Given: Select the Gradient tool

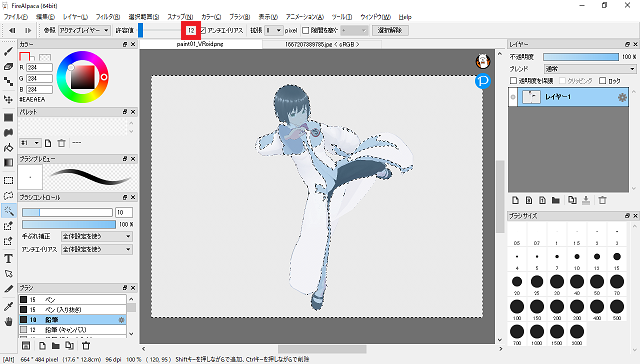Looking at the screenshot, I should 9,162.
